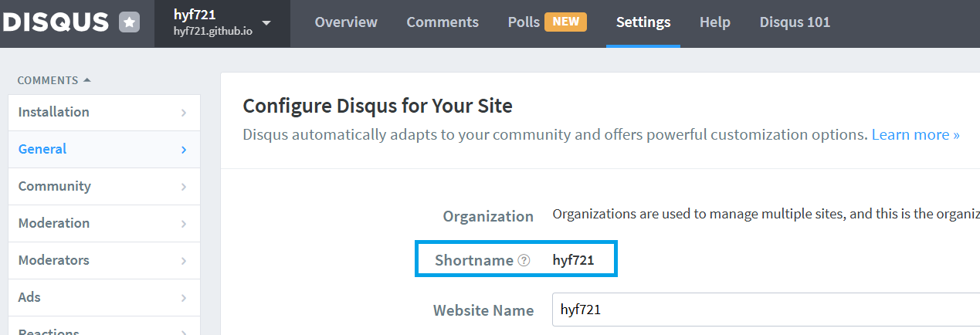Select the Settings tab
This screenshot has width=980, height=335.
tap(643, 22)
